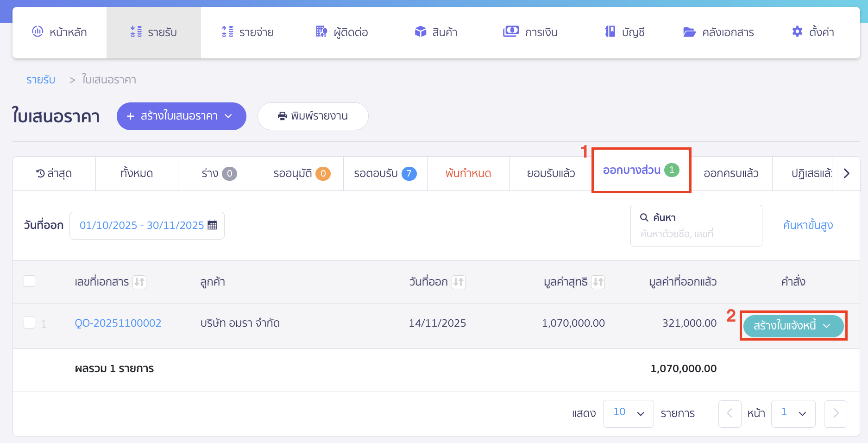Screen dimensions: 868x443
Task: Open contacts via the ผู้ติดต่อ icon
Action: point(321,32)
